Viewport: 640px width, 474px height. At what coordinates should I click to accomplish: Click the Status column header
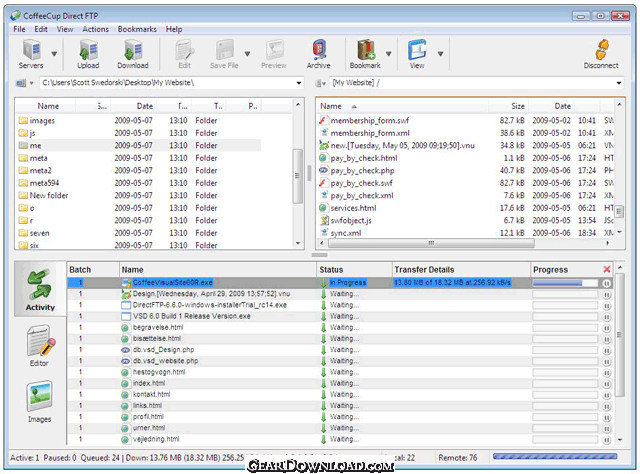(354, 269)
